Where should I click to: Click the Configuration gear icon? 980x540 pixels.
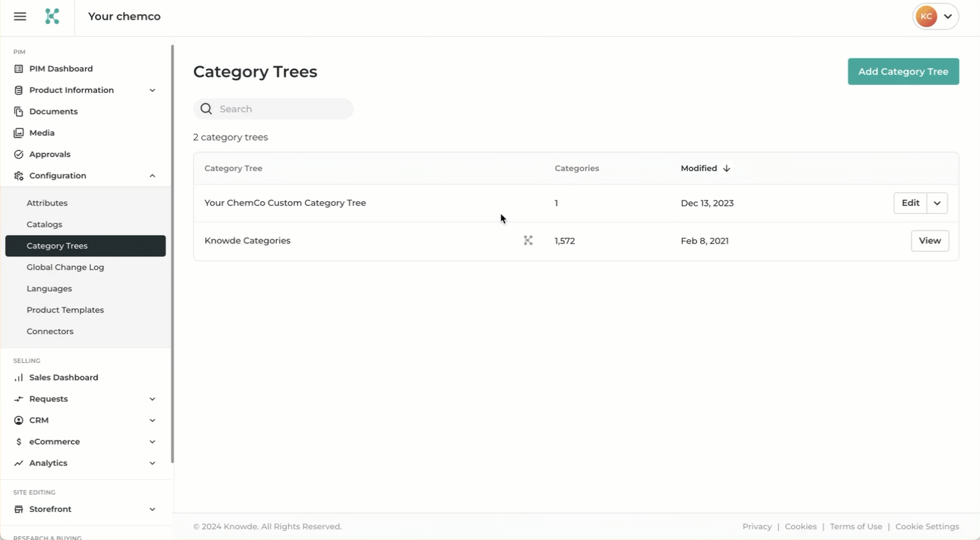click(18, 175)
